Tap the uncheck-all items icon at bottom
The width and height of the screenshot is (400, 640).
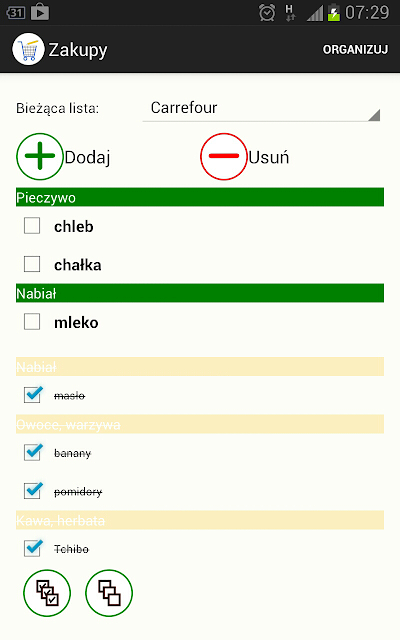click(x=109, y=593)
